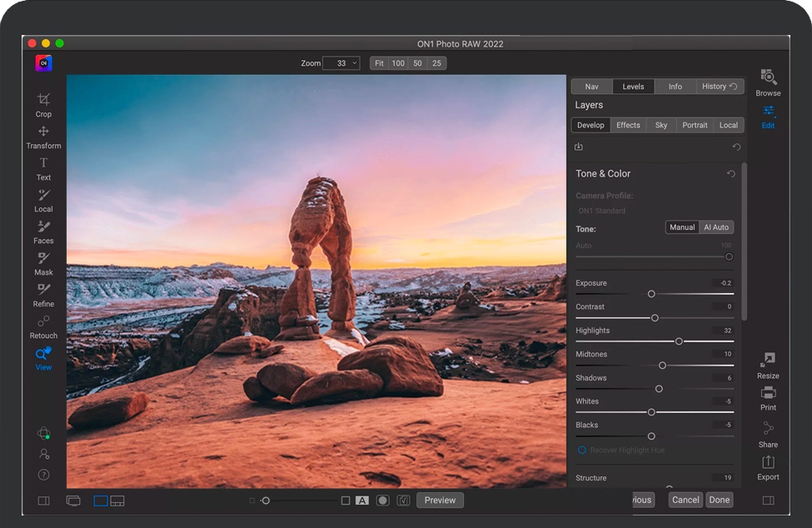Open the Zoom percentage dropdown
Image resolution: width=812 pixels, height=528 pixels.
click(x=341, y=63)
